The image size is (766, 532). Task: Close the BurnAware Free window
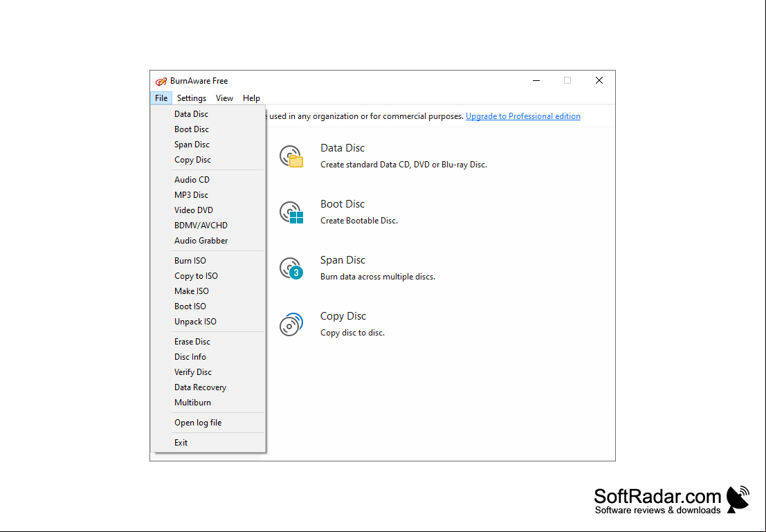coord(599,81)
